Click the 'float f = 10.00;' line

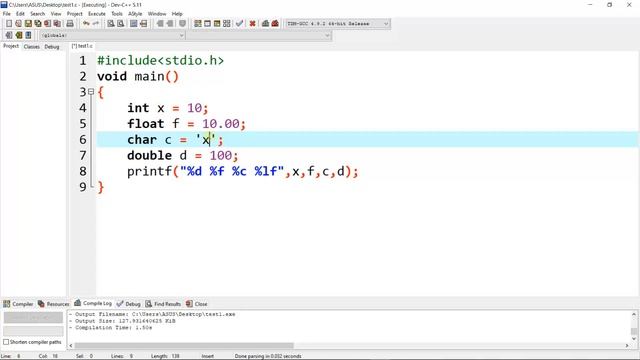187,124
